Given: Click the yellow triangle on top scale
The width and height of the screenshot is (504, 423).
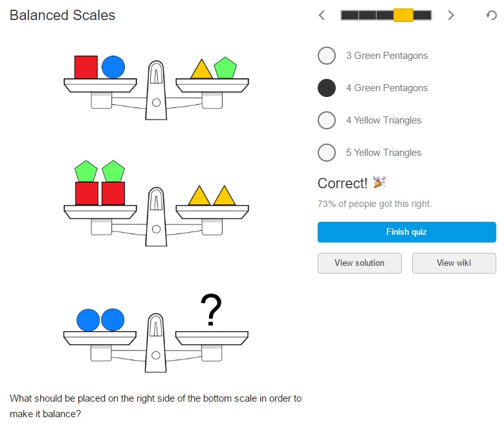Looking at the screenshot, I should [x=201, y=70].
